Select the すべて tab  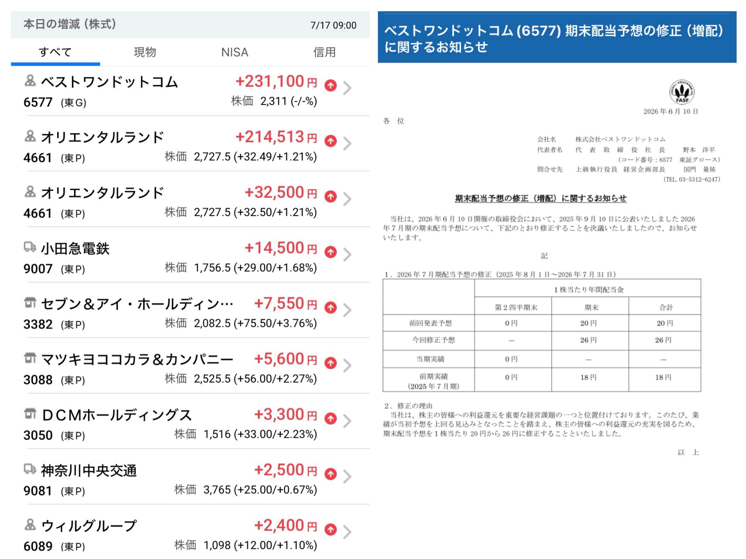point(55,52)
